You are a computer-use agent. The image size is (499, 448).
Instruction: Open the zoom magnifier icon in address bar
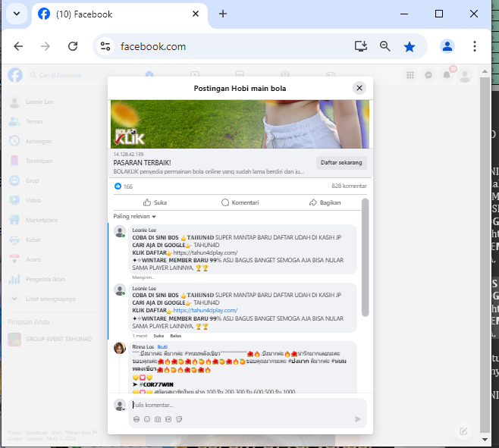tap(385, 46)
